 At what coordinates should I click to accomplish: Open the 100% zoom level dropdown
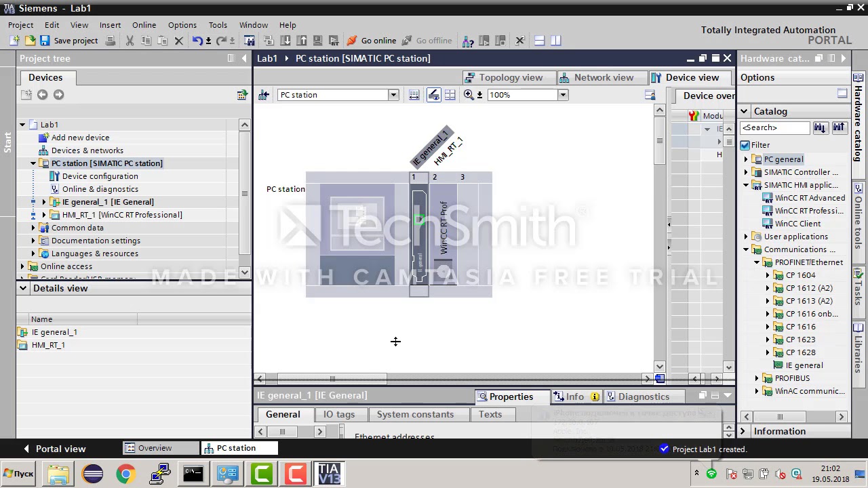point(563,95)
